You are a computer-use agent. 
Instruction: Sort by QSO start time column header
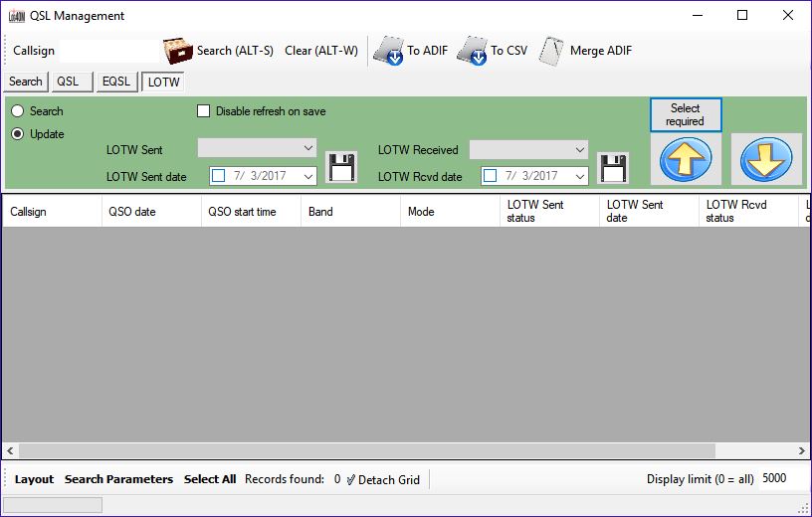(251, 212)
